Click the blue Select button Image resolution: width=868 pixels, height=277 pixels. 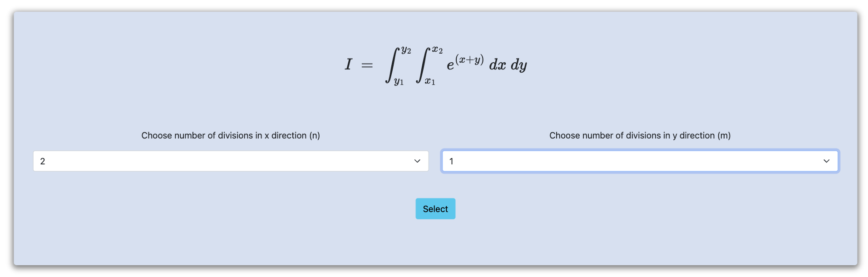click(x=435, y=209)
